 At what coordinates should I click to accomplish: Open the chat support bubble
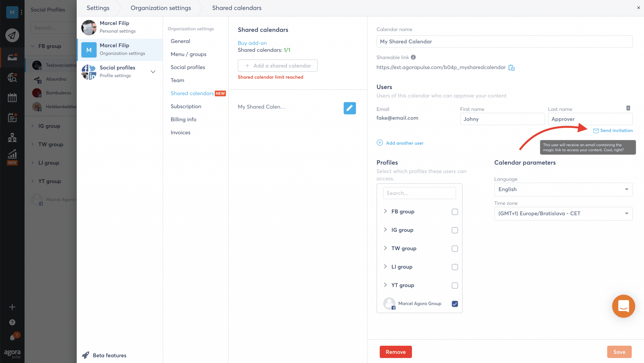[x=623, y=306]
